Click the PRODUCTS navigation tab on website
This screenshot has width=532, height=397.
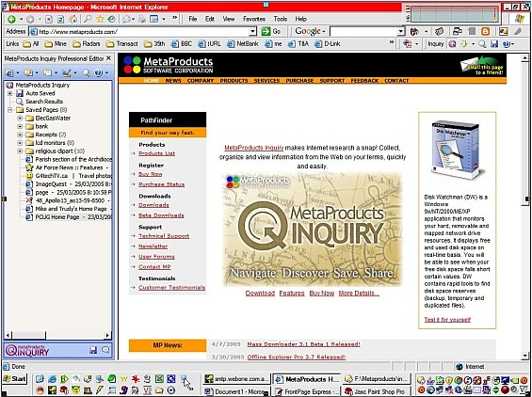click(x=234, y=81)
